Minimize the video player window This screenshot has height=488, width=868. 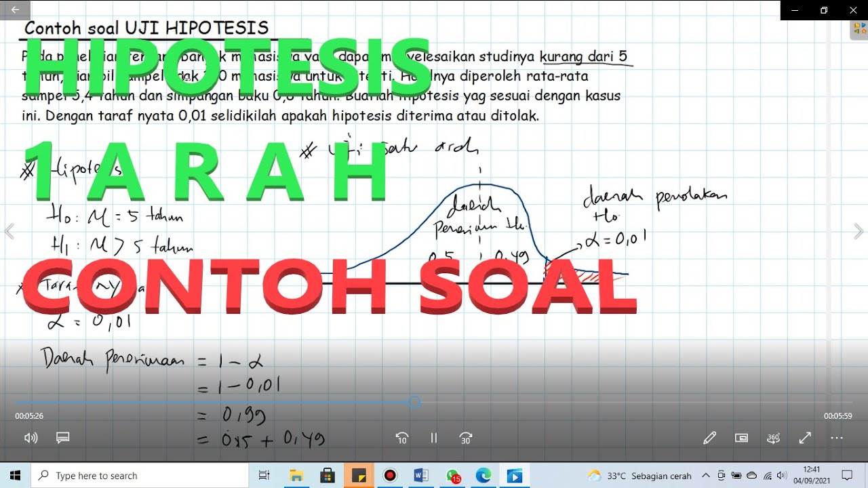(x=795, y=9)
